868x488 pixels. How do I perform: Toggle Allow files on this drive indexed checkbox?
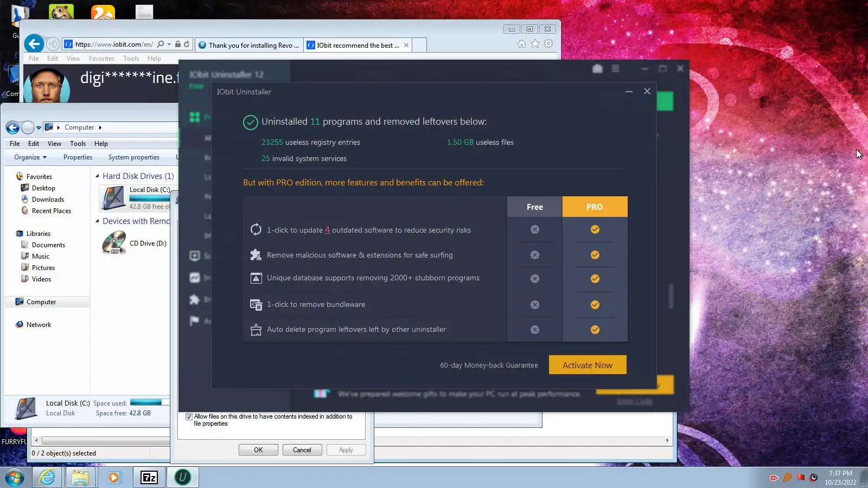click(189, 417)
